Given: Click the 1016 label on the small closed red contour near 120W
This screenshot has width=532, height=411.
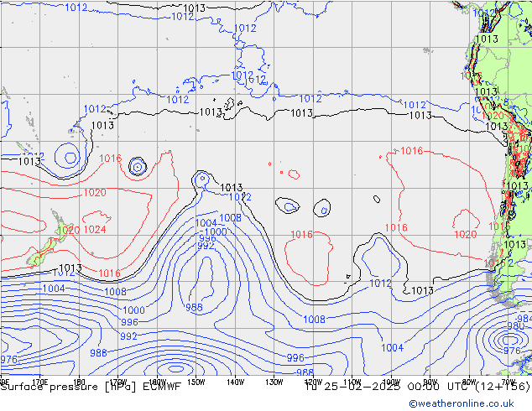Looking at the screenshot, I should click(302, 234).
